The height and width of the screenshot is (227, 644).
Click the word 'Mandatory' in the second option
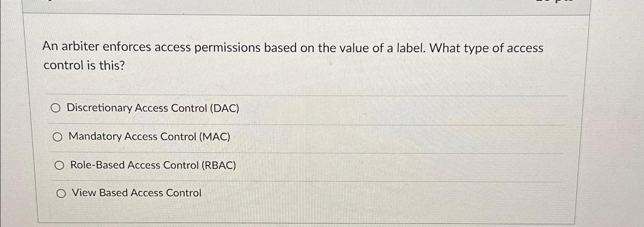(95, 136)
